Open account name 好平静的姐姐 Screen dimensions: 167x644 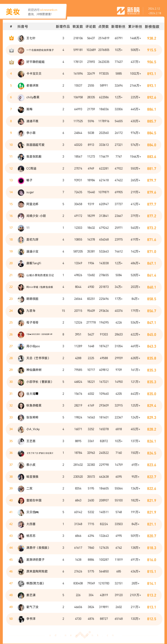coord(35,62)
